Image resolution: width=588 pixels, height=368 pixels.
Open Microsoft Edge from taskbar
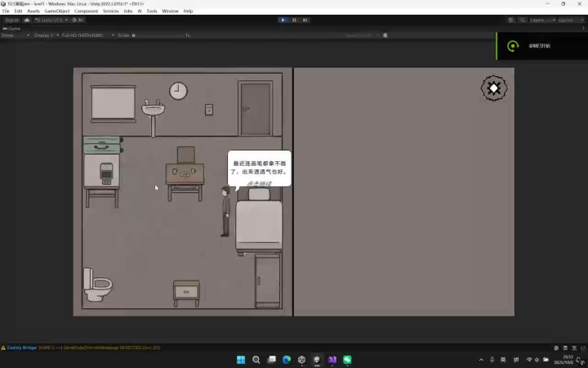pos(287,360)
